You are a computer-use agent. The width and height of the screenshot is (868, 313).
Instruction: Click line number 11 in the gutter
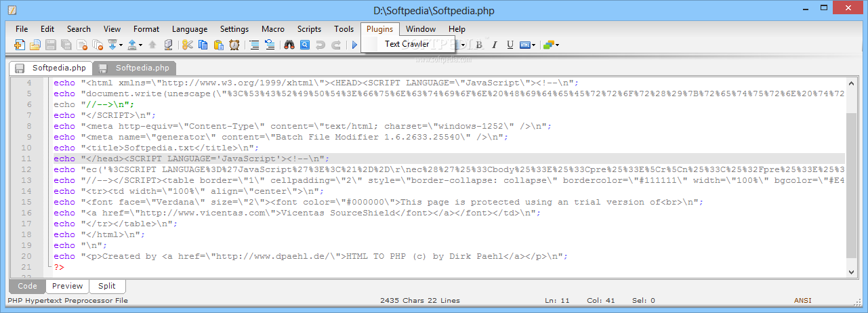coord(26,159)
